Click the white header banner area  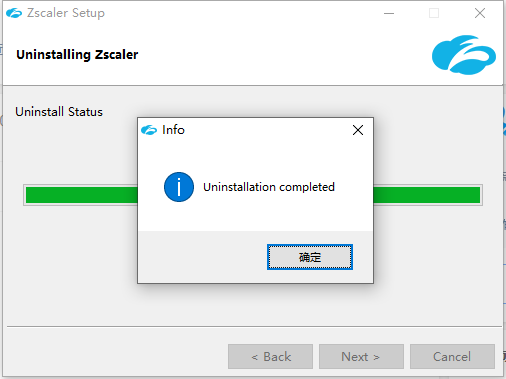point(253,55)
